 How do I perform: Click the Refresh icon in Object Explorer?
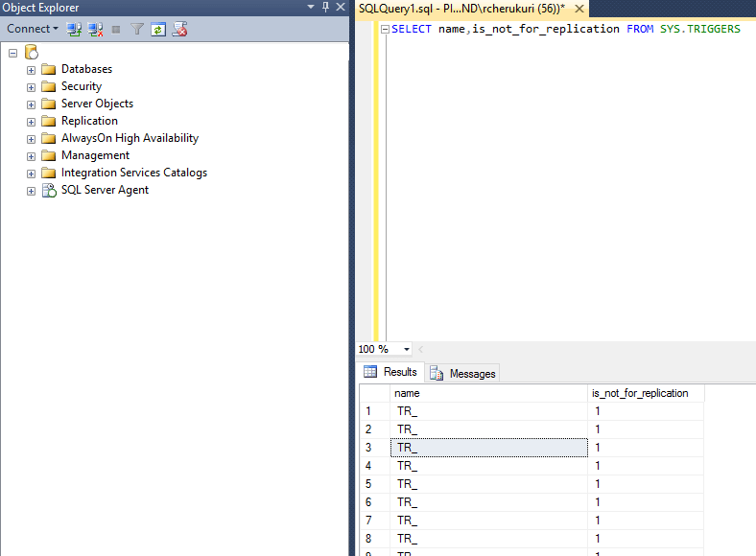coord(158,30)
